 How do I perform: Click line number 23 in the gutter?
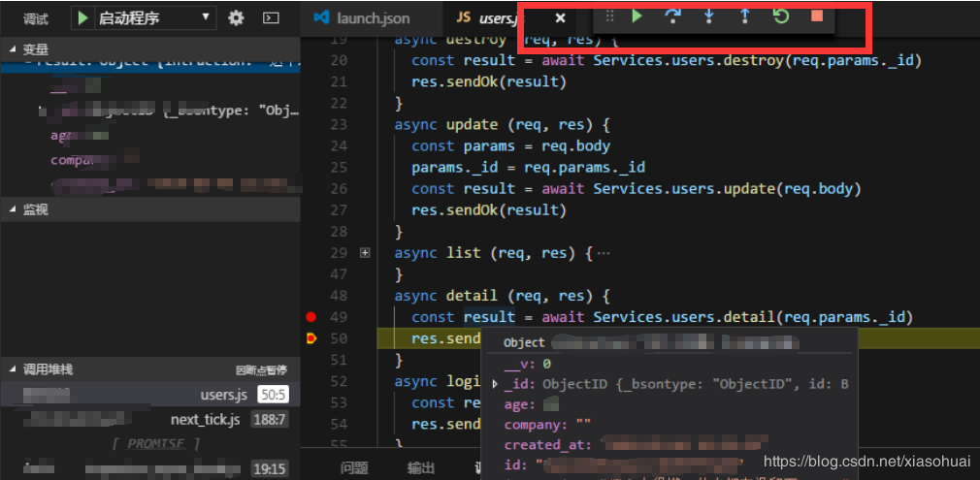click(338, 124)
